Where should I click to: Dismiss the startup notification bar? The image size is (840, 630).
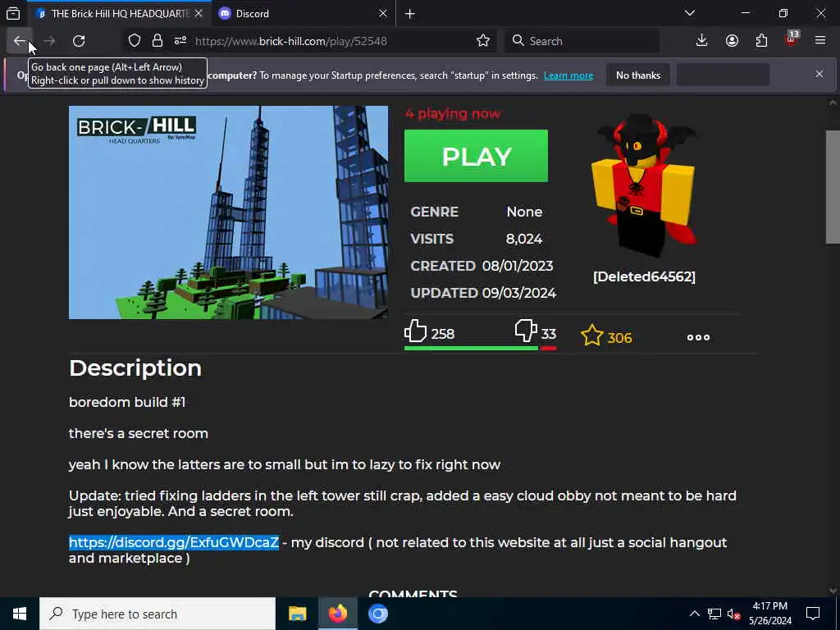click(819, 75)
